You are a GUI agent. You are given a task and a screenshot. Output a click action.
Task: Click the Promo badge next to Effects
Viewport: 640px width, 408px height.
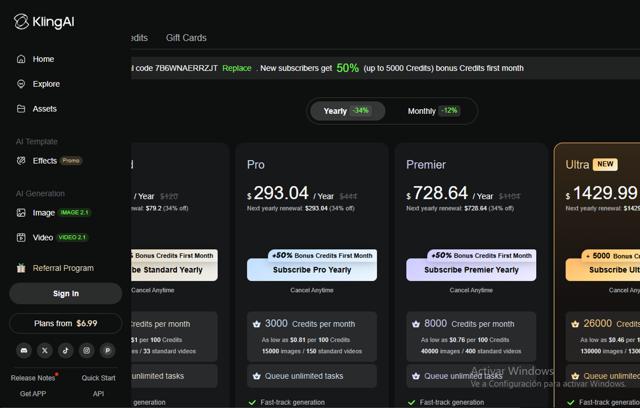tap(71, 161)
